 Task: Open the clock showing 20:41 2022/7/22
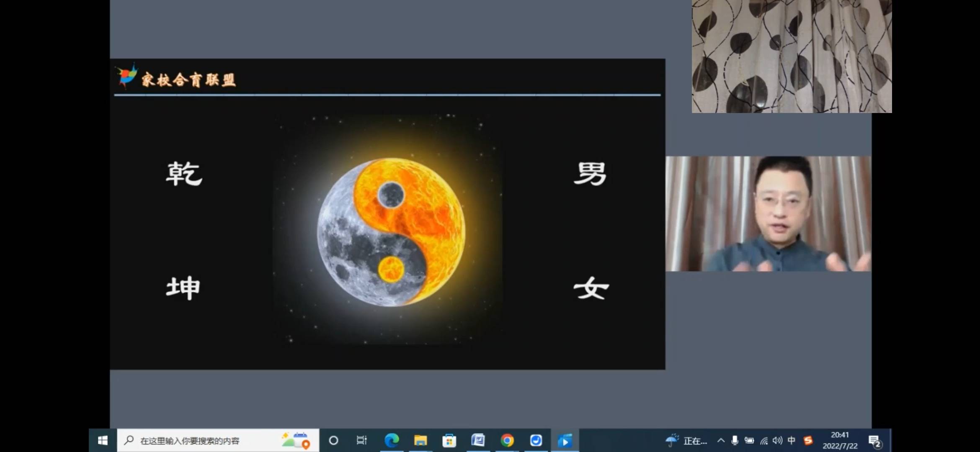(840, 440)
